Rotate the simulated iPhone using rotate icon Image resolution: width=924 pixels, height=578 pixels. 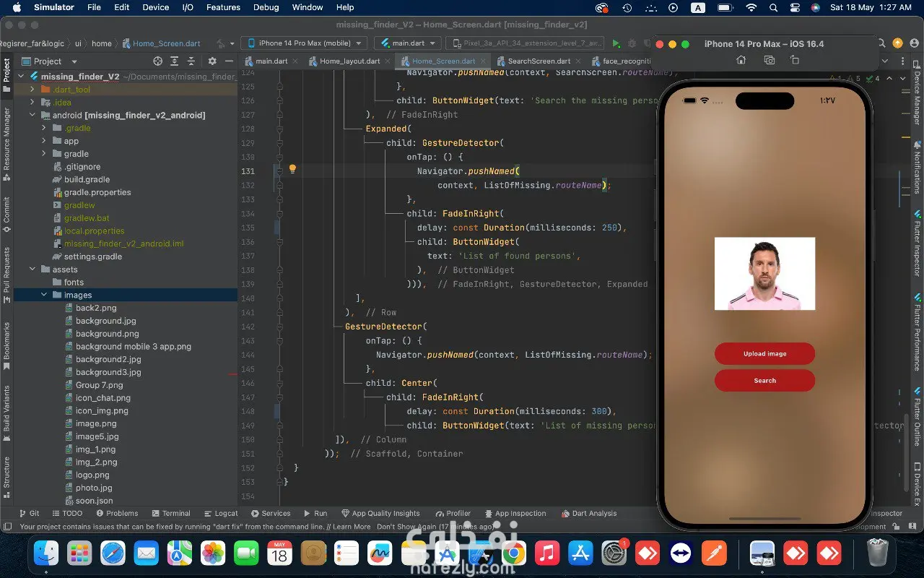click(795, 60)
